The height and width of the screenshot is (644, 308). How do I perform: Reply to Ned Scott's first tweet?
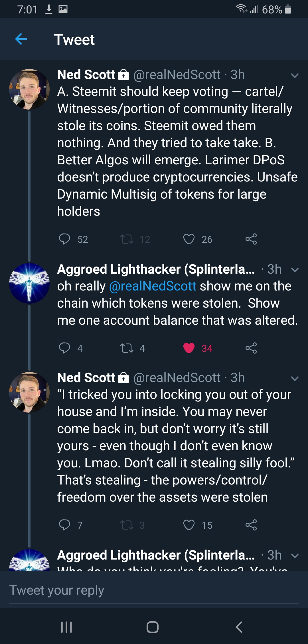point(64,239)
